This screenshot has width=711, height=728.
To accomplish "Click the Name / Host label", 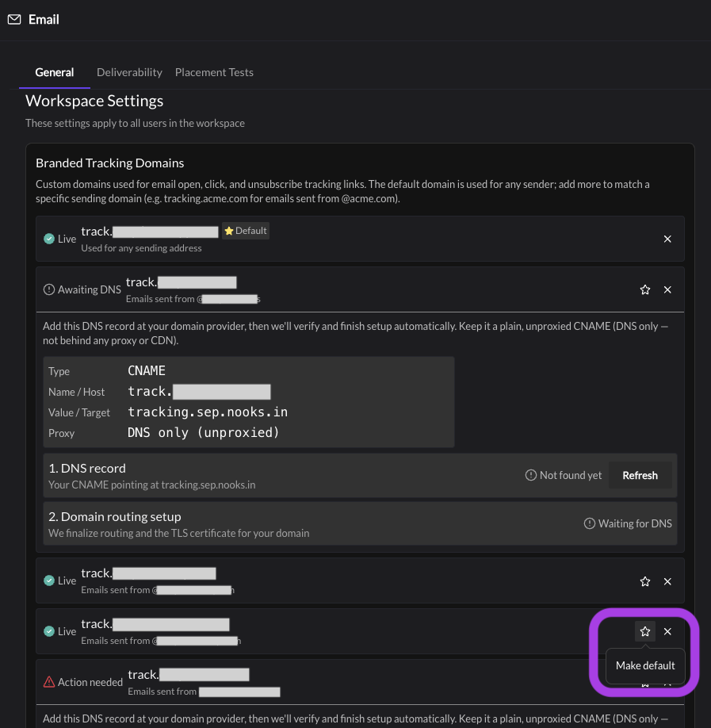I will click(x=77, y=392).
